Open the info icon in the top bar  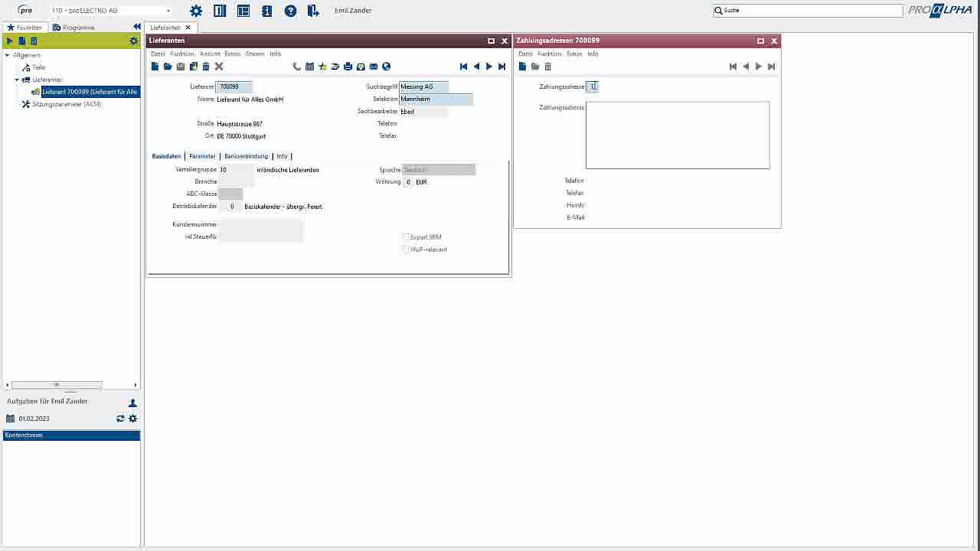click(266, 11)
